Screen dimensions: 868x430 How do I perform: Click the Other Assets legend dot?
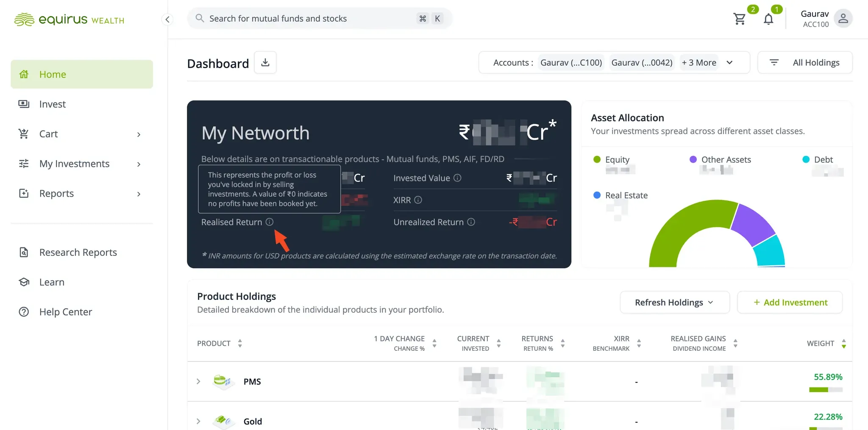[x=693, y=159]
